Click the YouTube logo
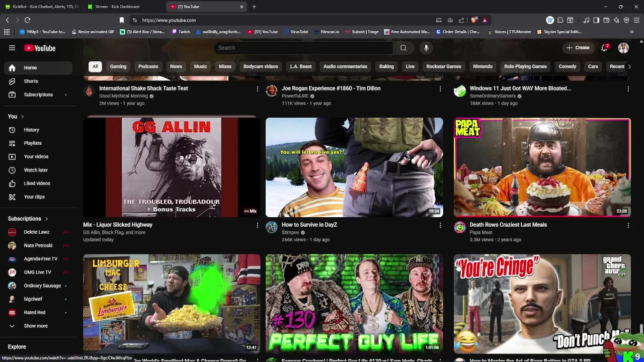The width and height of the screenshot is (644, 362). 40,48
